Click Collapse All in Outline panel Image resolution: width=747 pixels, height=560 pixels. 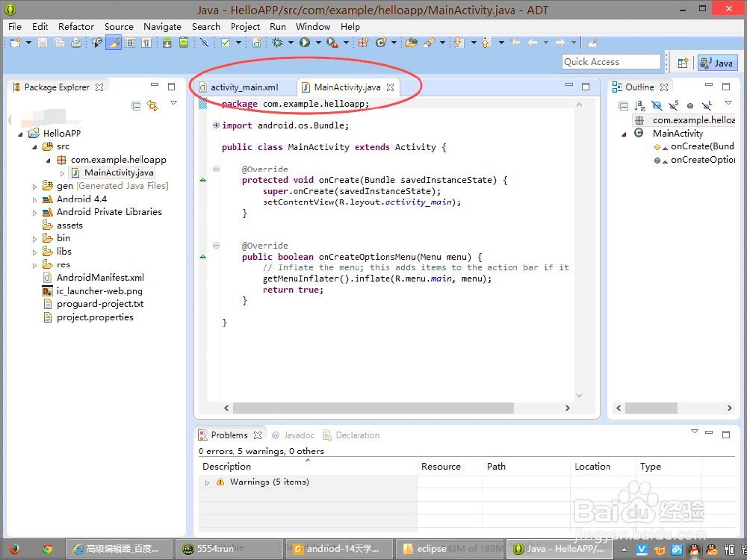(x=623, y=106)
